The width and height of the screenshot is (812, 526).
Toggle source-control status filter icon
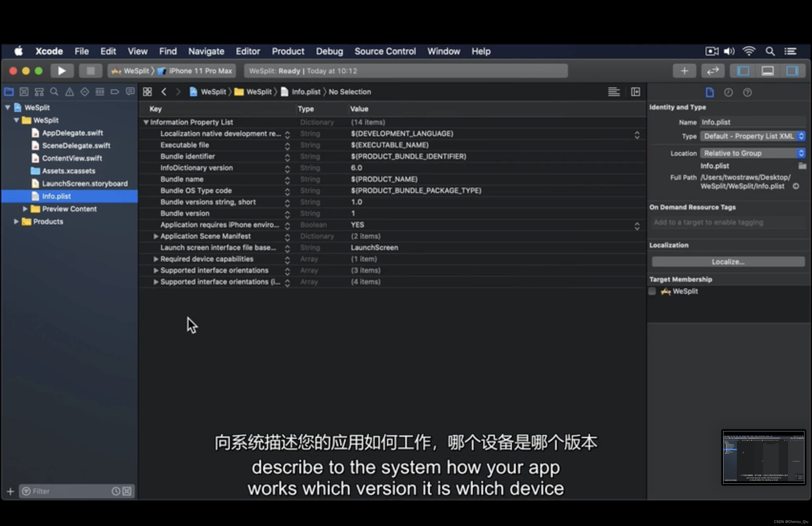click(x=127, y=491)
